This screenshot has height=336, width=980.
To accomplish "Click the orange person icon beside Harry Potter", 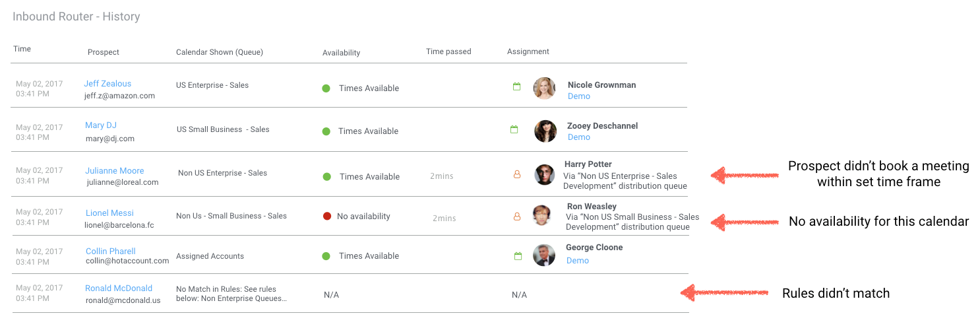I will pyautogui.click(x=517, y=174).
